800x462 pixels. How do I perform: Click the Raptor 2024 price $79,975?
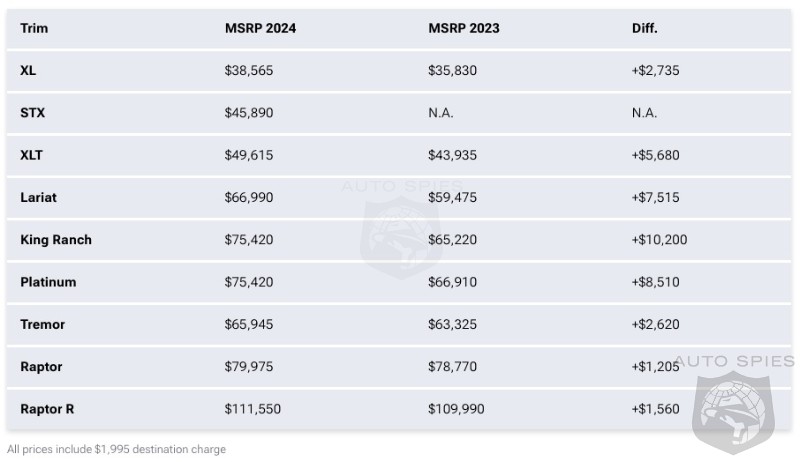pos(249,367)
